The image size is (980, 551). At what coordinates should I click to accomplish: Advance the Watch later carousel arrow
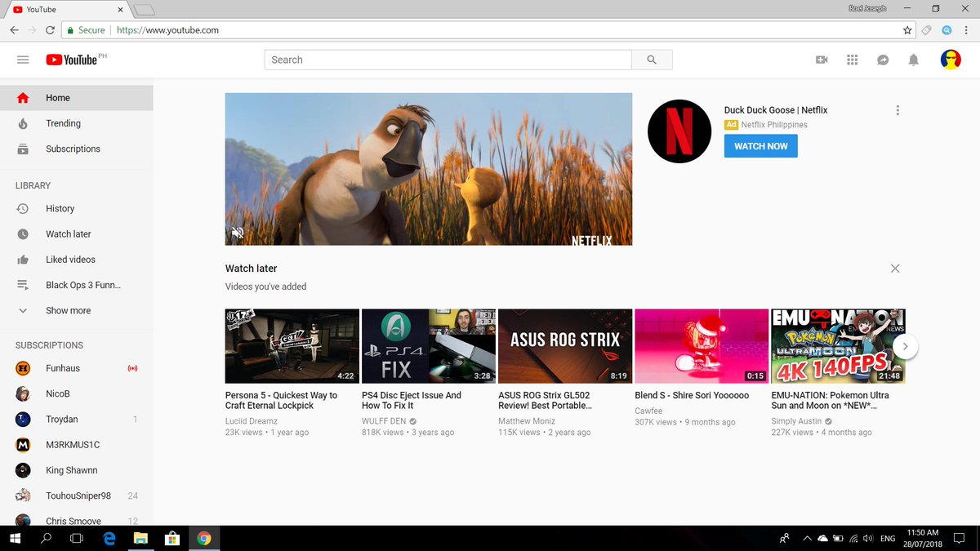click(905, 346)
